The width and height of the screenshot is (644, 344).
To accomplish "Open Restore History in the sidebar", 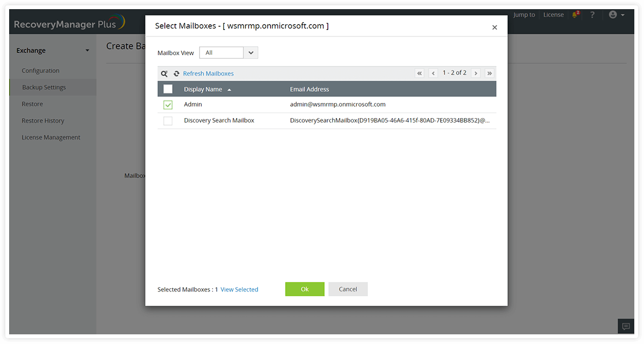I will [43, 120].
